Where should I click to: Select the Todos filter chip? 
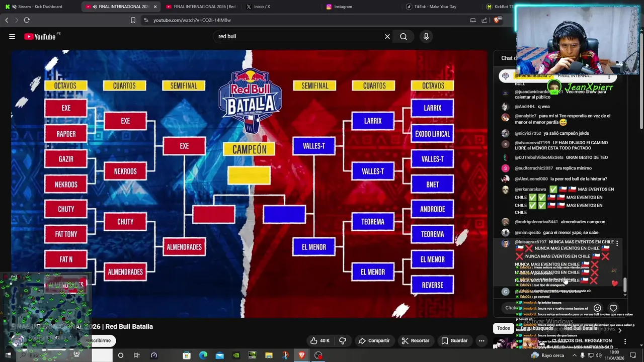[503, 328]
